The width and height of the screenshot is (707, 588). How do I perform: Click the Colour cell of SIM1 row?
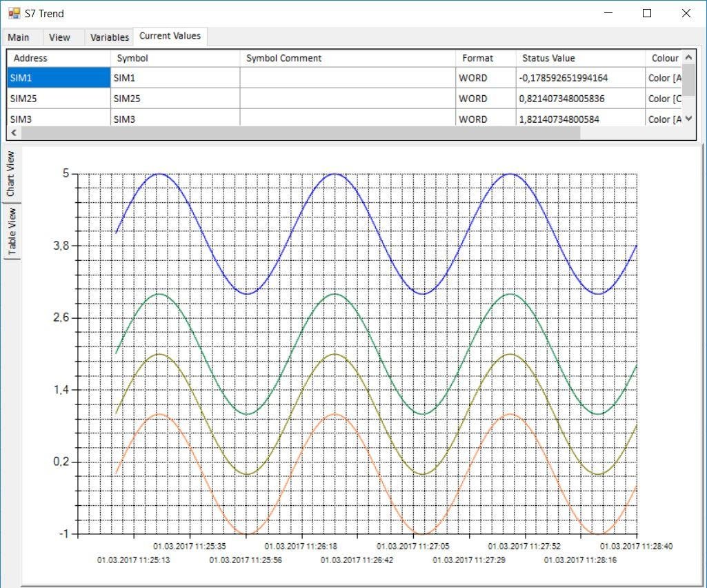point(664,78)
